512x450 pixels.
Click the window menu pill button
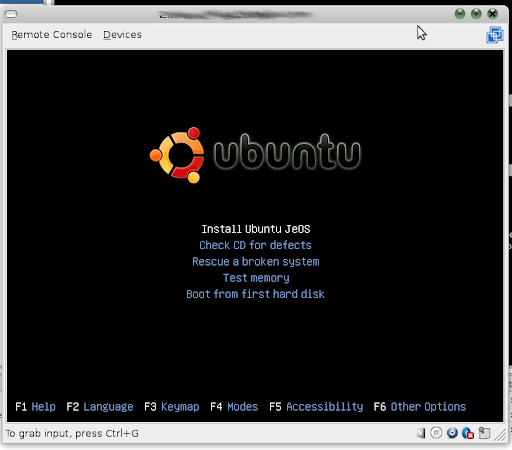tap(11, 14)
